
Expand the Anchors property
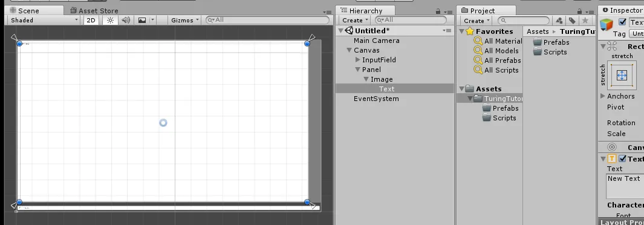click(603, 96)
